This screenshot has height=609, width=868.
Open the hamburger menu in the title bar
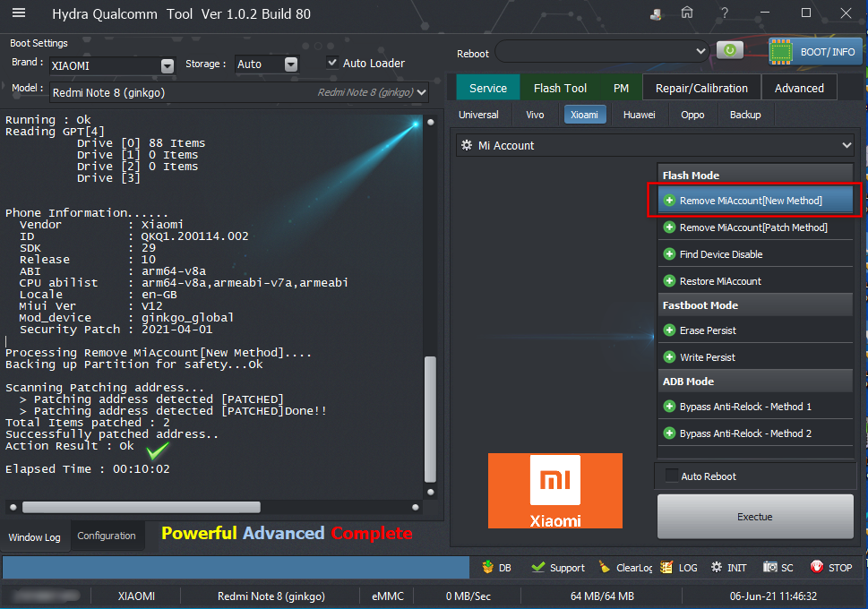tap(18, 13)
